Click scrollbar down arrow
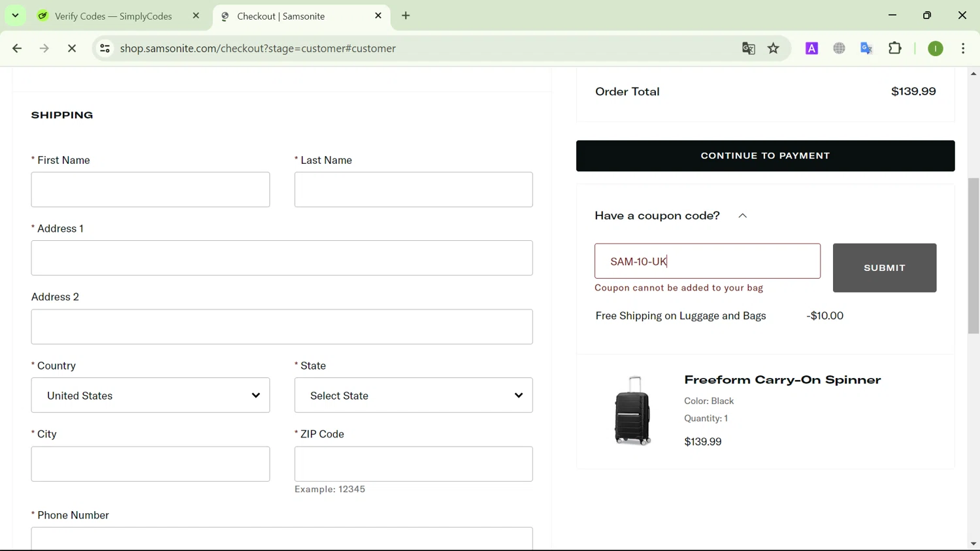Image resolution: width=980 pixels, height=551 pixels. click(973, 544)
